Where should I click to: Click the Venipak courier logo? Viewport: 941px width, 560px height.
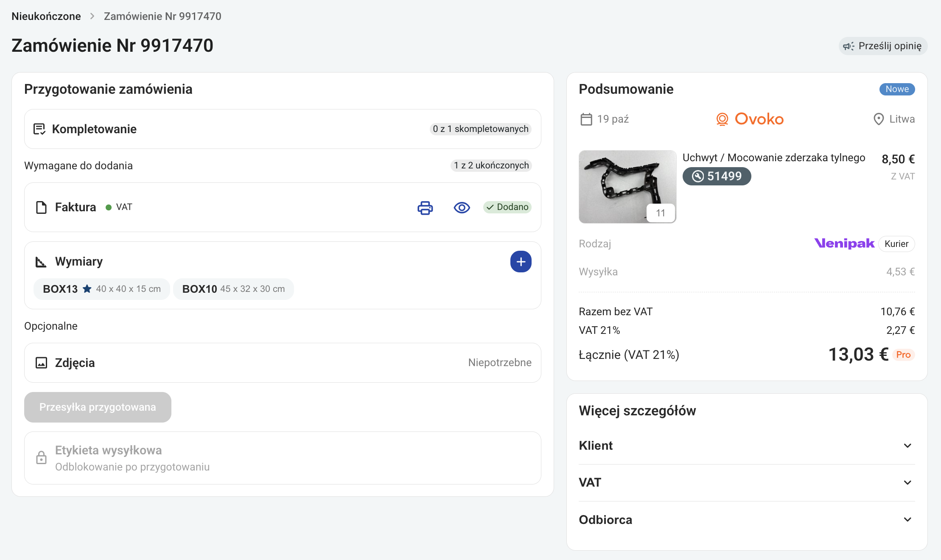844,244
